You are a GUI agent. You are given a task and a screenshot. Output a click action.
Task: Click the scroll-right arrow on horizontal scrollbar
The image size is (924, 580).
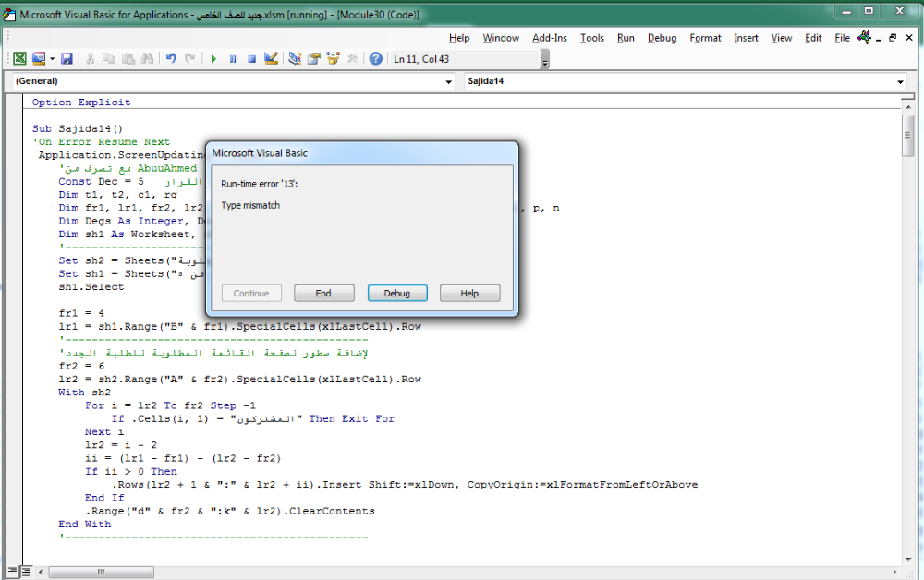[x=895, y=572]
